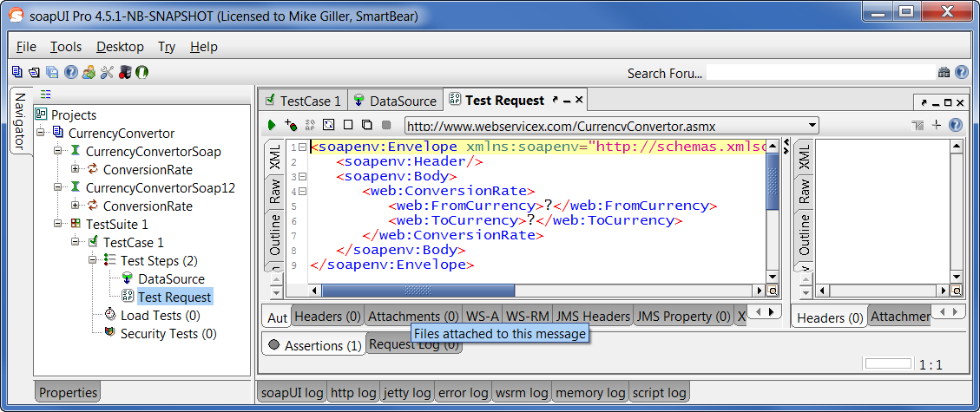Select the Headers (0) request tab
The image size is (980, 412).
click(x=328, y=317)
